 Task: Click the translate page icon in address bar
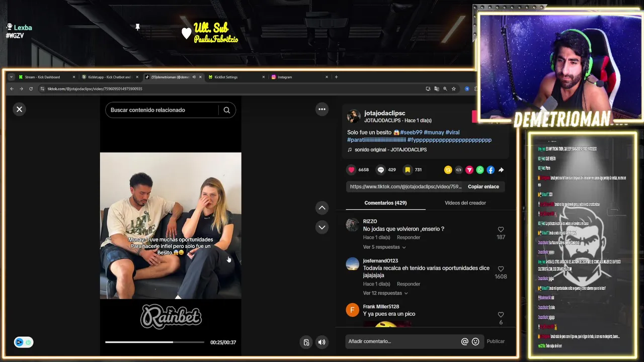(436, 89)
